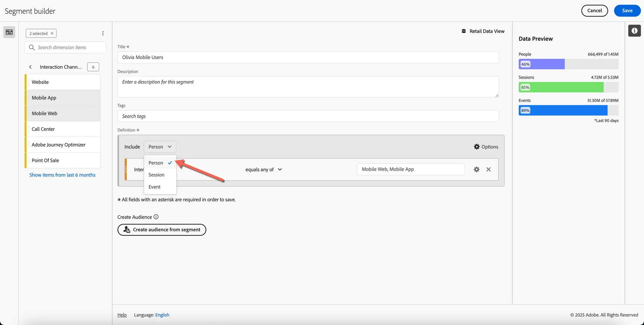
Task: Clear the '2 selected' badge
Action: (52, 33)
